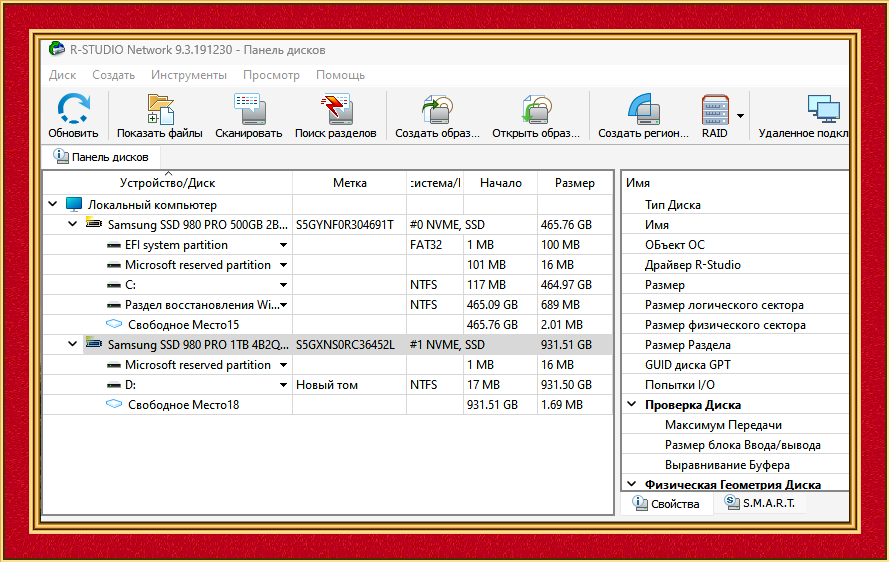Click the D: partition icon
Viewport: 889px width, 562px height.
[114, 385]
